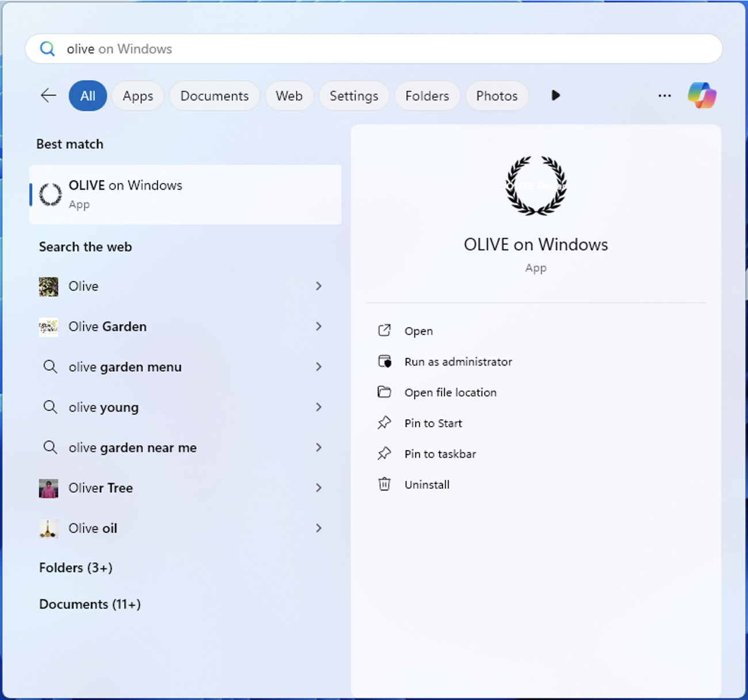
Task: Click the back arrow to return
Action: point(48,96)
